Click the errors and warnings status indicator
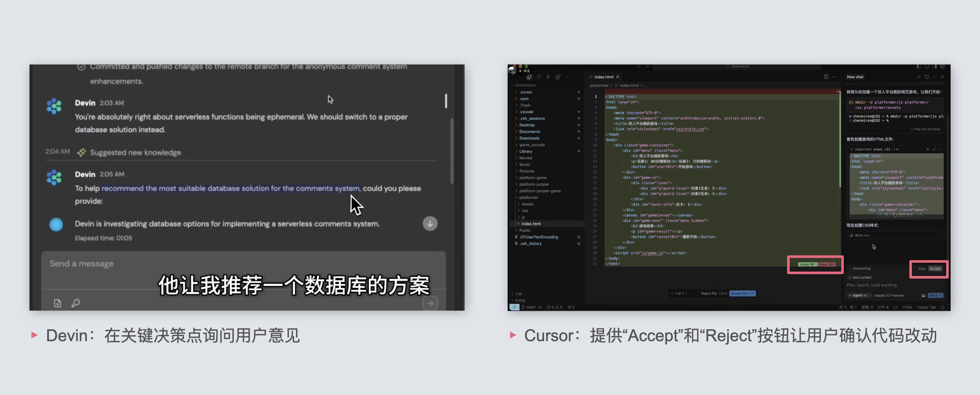The width and height of the screenshot is (980, 395). [554, 307]
